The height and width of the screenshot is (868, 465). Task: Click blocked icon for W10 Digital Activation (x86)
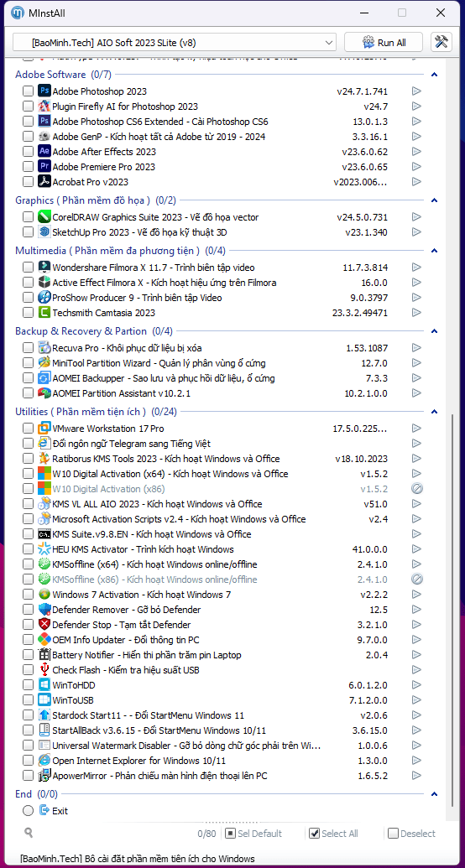[x=417, y=489]
